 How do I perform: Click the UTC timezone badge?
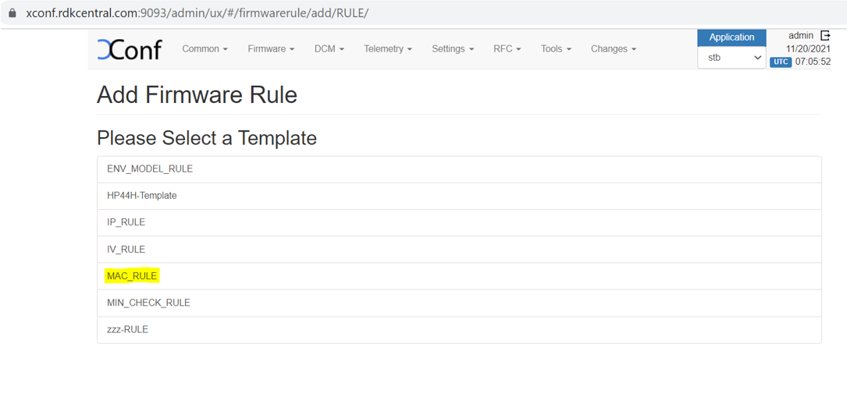[781, 62]
